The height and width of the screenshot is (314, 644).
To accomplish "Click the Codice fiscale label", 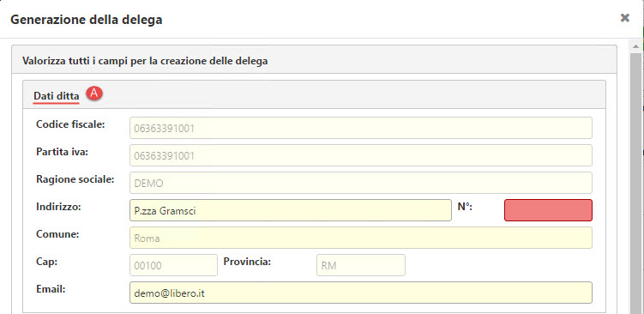I will 70,124.
